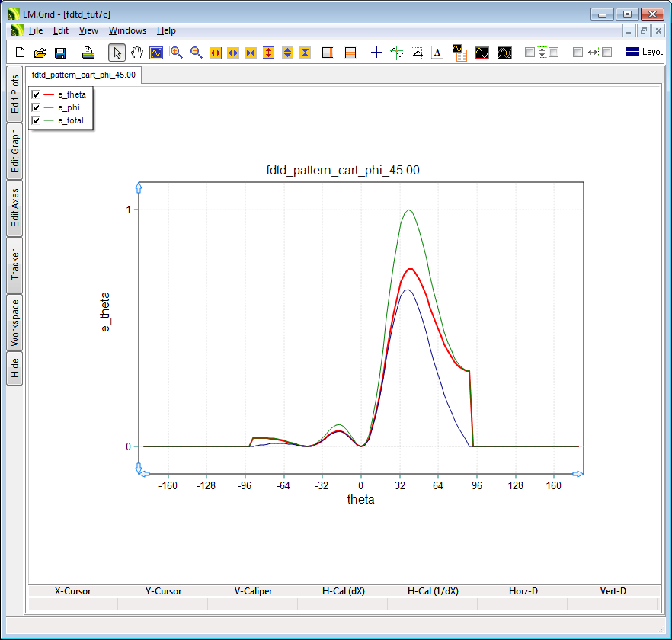The height and width of the screenshot is (640, 672).
Task: Toggle the e_phi legend checkbox
Action: [36, 108]
